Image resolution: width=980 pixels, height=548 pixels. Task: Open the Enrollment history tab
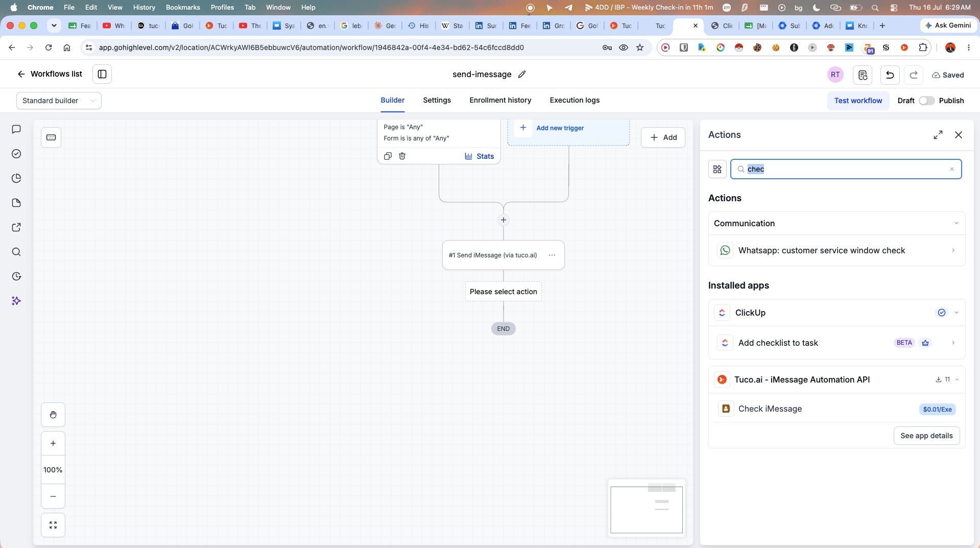(x=500, y=100)
